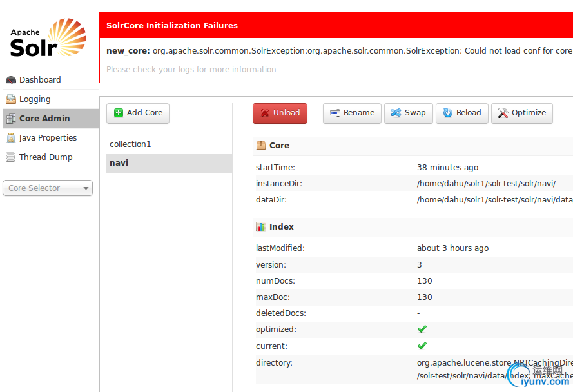Click lastModified value 'about 3 hours ago'
This screenshot has width=573, height=392.
[452, 248]
